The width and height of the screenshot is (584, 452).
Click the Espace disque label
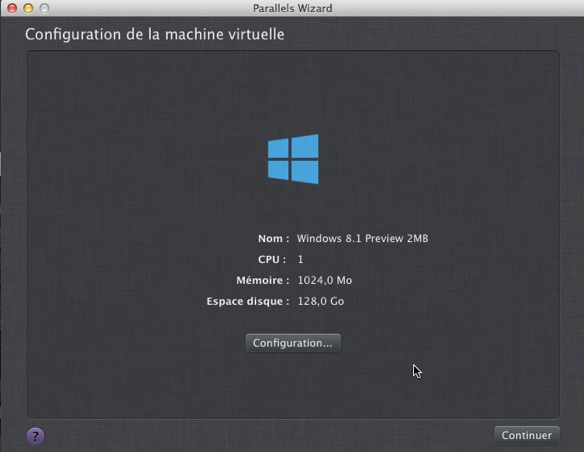coord(248,301)
